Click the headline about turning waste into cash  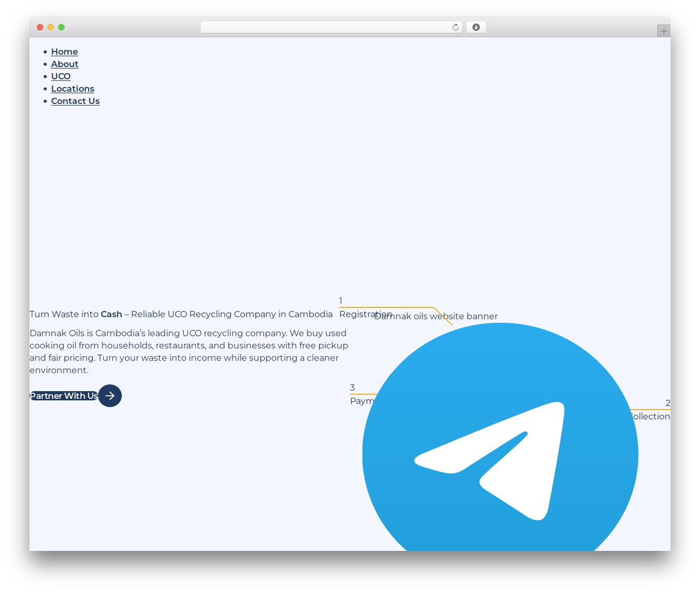(x=181, y=314)
